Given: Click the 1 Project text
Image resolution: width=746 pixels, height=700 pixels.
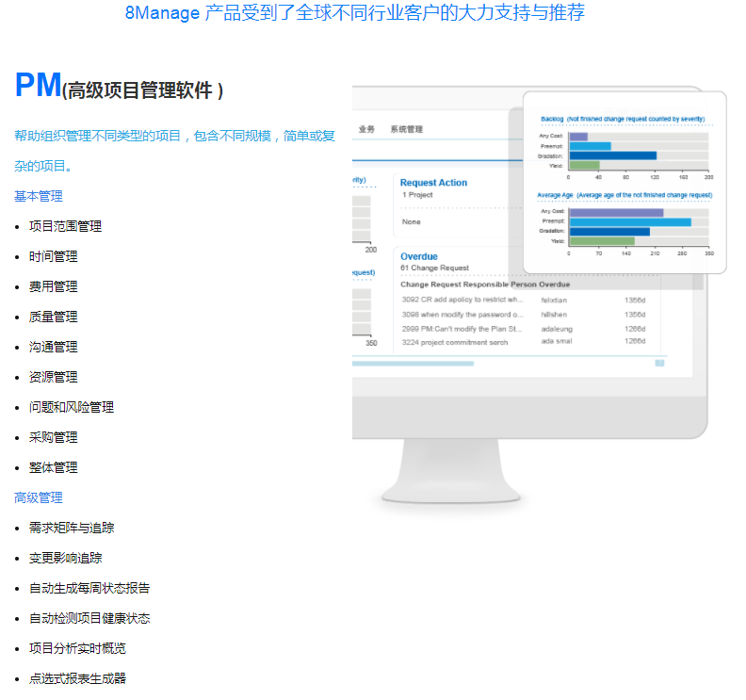Looking at the screenshot, I should tap(417, 195).
